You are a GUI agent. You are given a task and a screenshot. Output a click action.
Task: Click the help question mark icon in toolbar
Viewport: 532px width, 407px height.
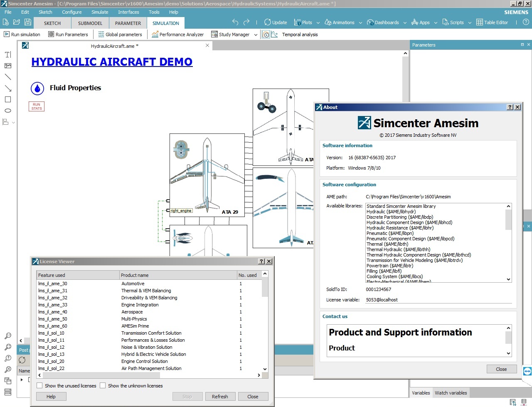pos(526,22)
